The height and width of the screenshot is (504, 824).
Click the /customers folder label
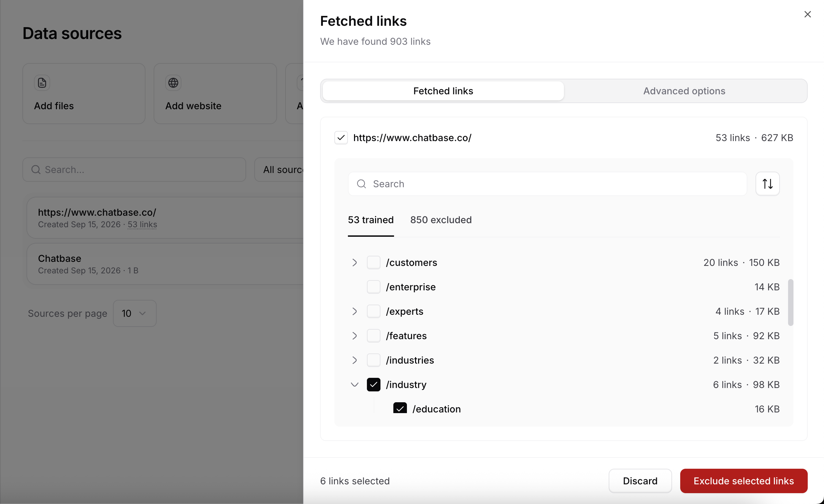[x=411, y=263]
